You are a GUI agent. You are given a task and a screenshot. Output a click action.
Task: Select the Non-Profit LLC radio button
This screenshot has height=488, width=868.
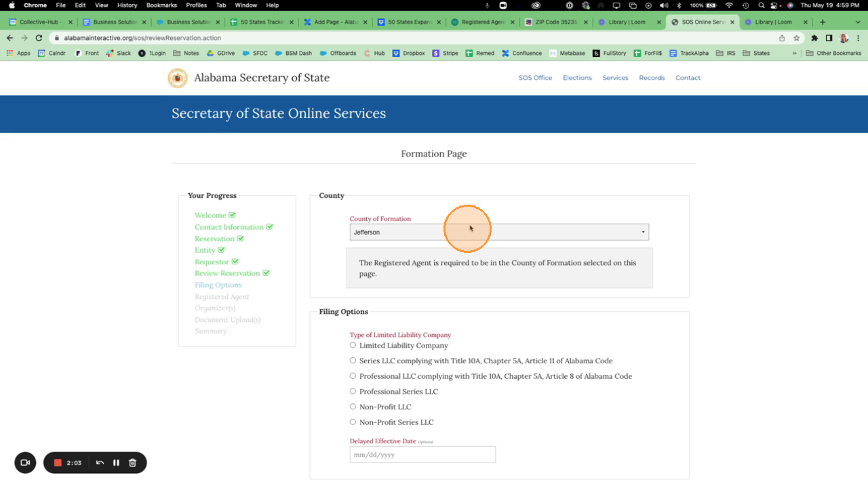(353, 407)
